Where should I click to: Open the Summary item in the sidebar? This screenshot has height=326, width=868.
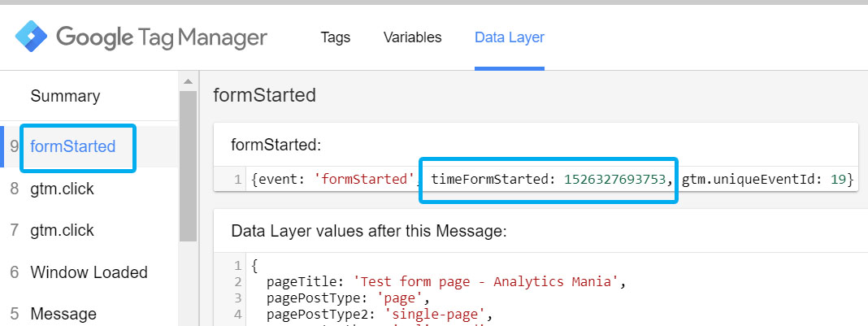(x=65, y=96)
